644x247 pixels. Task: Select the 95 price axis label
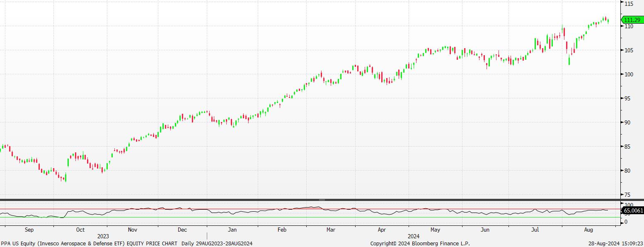coord(627,98)
